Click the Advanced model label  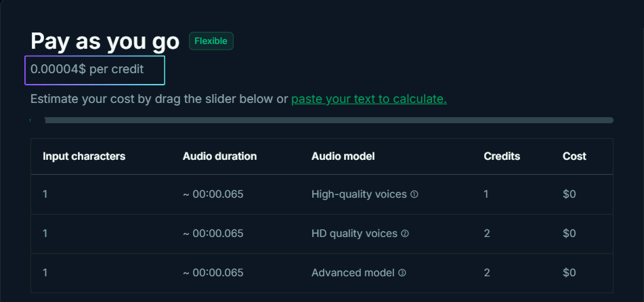(x=353, y=273)
